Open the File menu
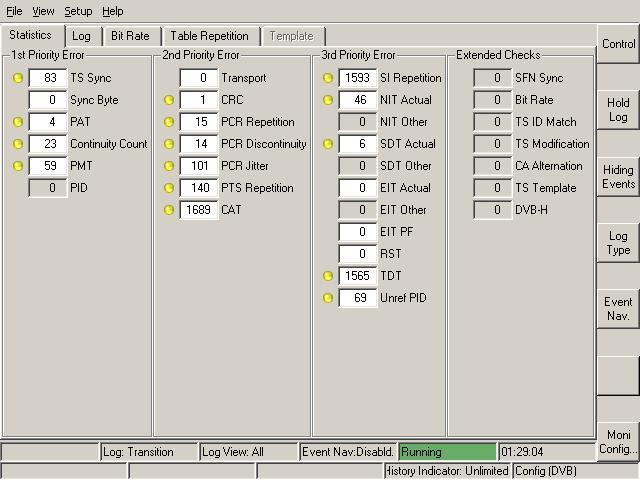This screenshot has height=480, width=640. point(13,11)
